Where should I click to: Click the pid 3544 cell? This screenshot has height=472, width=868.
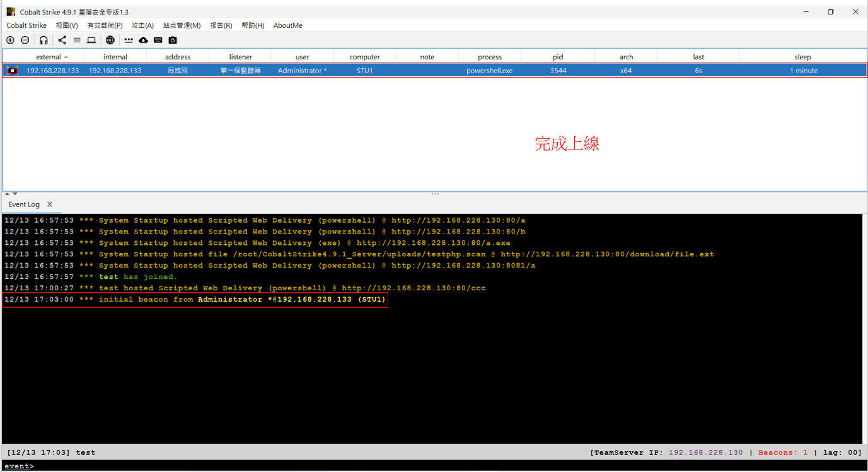click(558, 71)
